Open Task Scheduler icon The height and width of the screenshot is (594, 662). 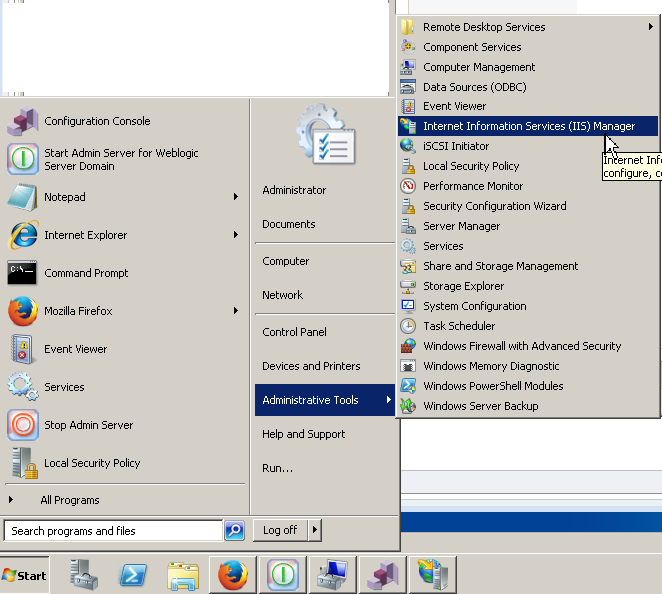pyautogui.click(x=408, y=326)
